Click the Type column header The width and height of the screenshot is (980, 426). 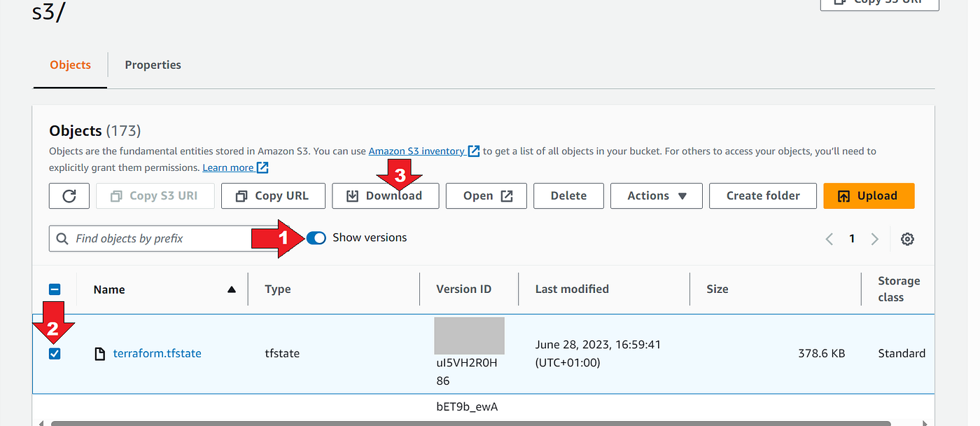(278, 289)
